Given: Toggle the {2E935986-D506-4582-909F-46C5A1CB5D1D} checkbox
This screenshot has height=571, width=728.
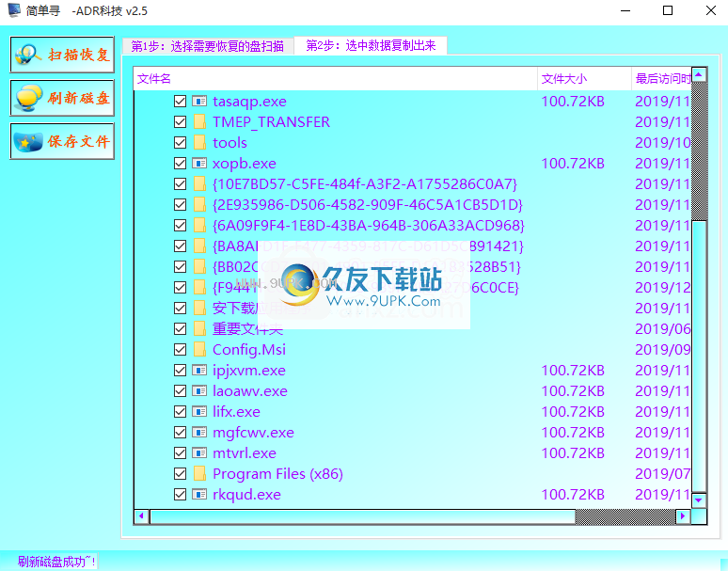Looking at the screenshot, I should pos(181,205).
